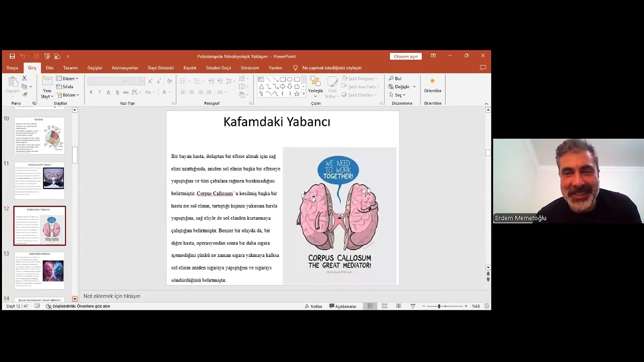Select the star shape in shapes gallery

pos(297,94)
